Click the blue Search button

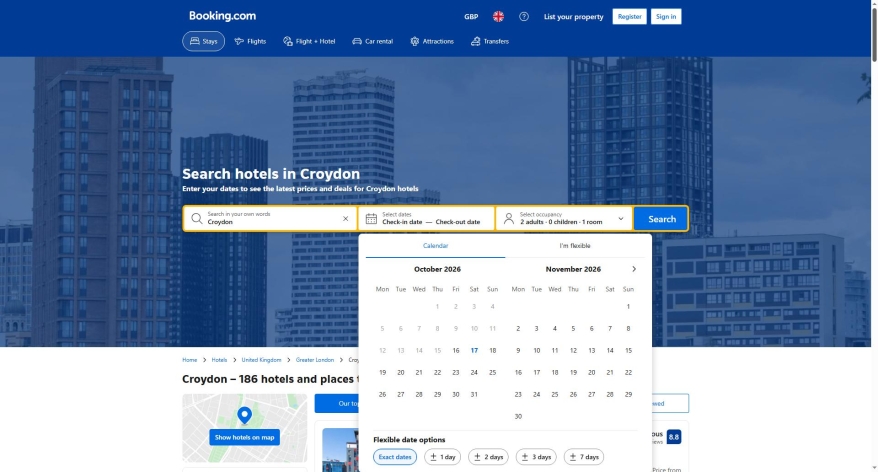coord(661,219)
